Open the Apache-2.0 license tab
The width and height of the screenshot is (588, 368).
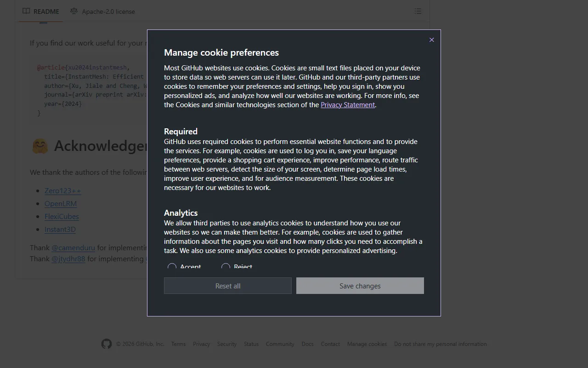click(x=108, y=11)
